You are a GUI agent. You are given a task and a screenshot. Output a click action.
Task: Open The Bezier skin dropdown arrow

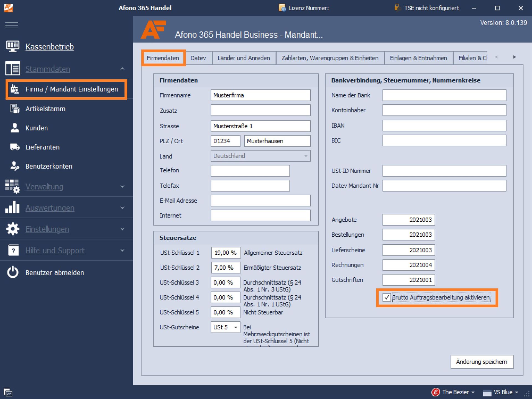(x=473, y=392)
